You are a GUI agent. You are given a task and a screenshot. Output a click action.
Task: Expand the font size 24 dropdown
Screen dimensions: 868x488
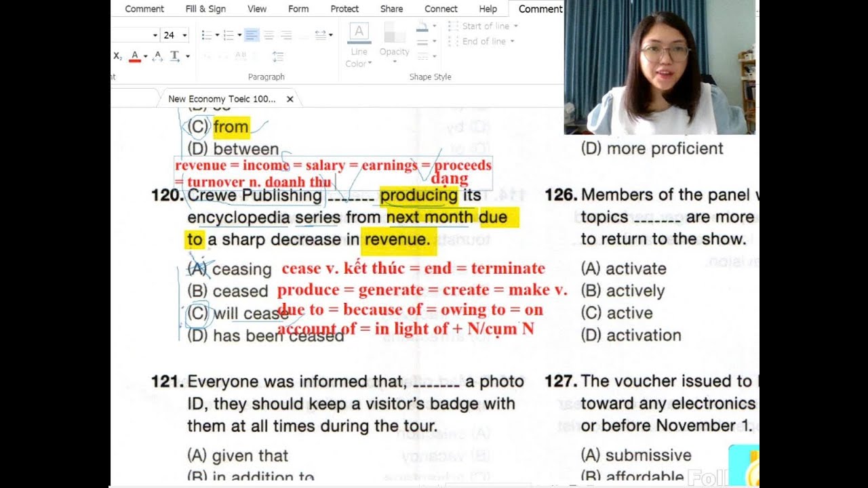(184, 35)
